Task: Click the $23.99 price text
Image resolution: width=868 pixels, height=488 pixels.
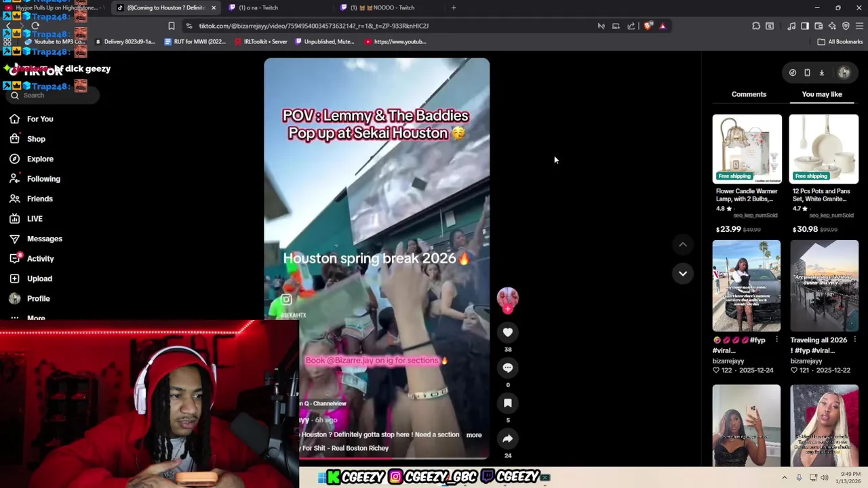Action: pos(728,229)
